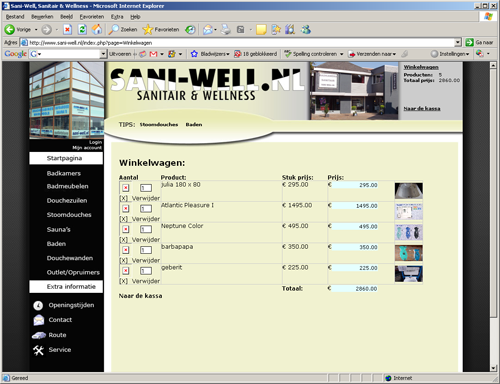Click the Openingstijden clock icon
Viewport: 500px width, 384px height.
pos(38,305)
